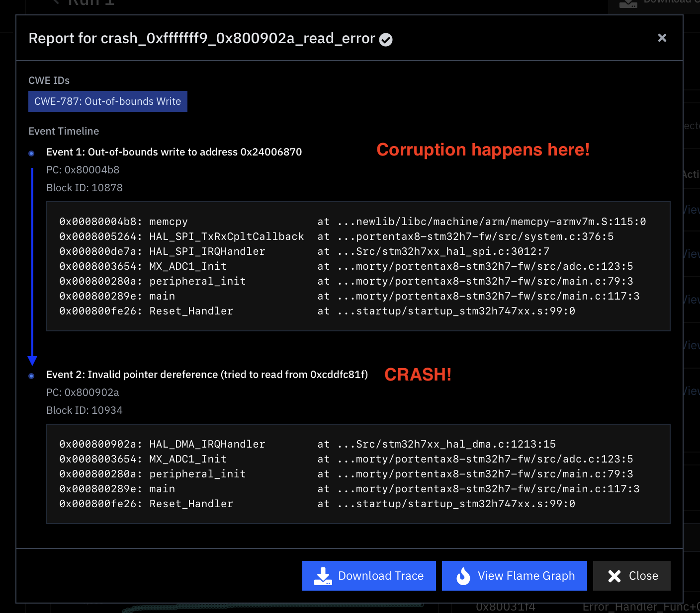
Task: Click the verified checkmark beside the report title
Action: (x=386, y=39)
